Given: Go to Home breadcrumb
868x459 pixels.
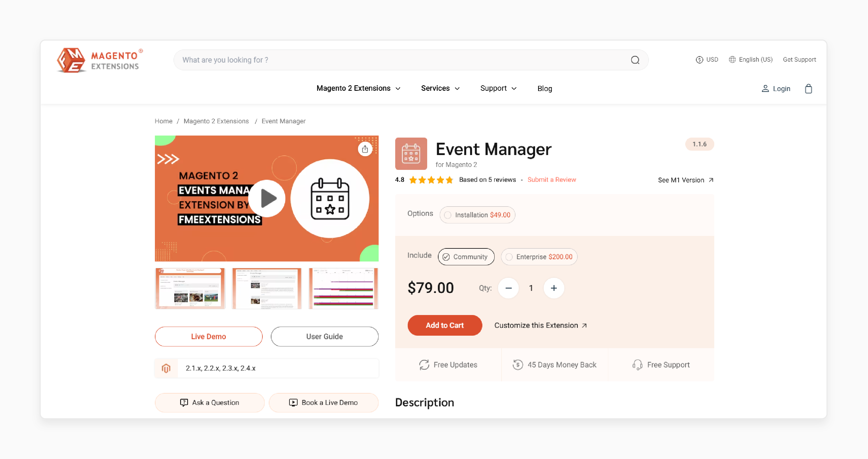Looking at the screenshot, I should (163, 121).
